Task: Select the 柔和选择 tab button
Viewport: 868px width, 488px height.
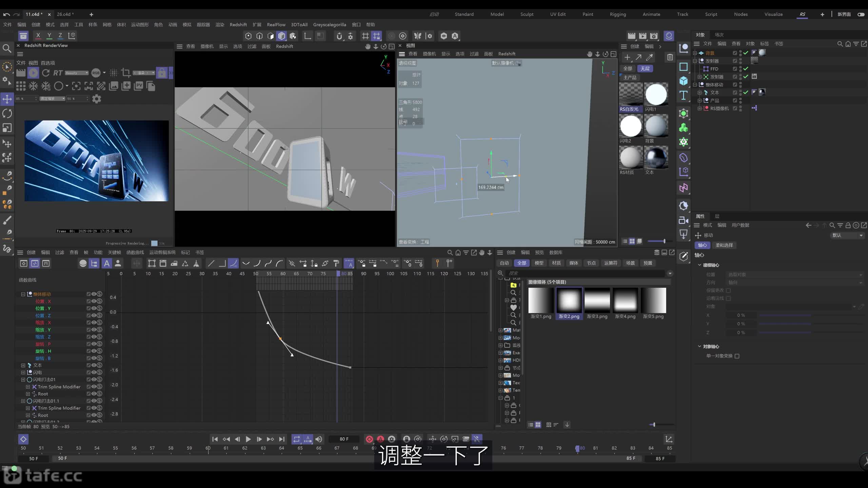Action: pos(724,245)
